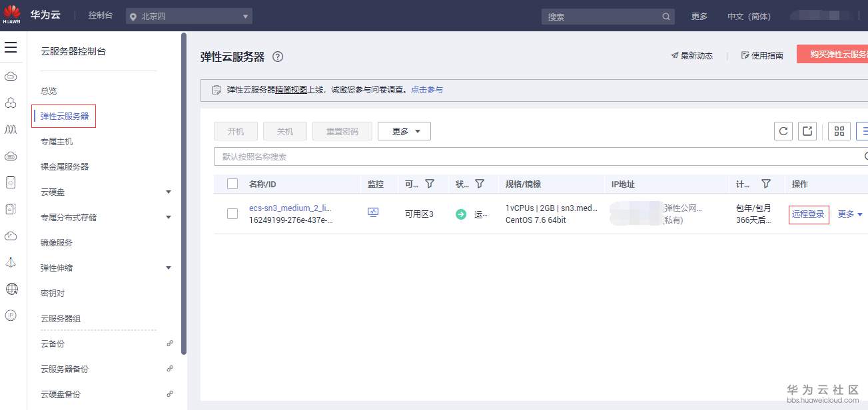Expand 云硬盘 sidebar section arrow

pos(169,192)
